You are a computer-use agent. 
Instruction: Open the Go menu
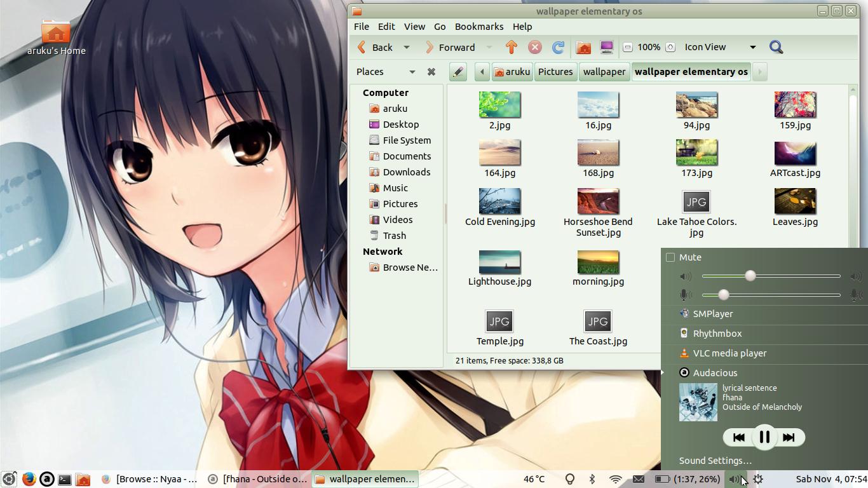coord(440,27)
